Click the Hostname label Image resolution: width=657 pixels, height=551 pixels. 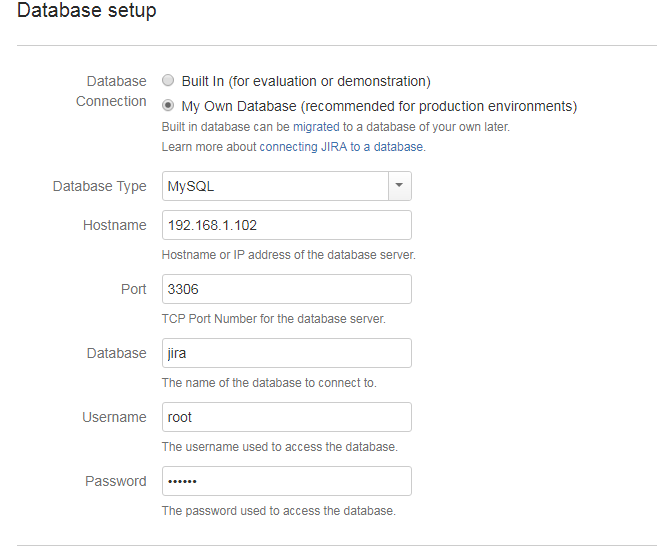point(114,225)
